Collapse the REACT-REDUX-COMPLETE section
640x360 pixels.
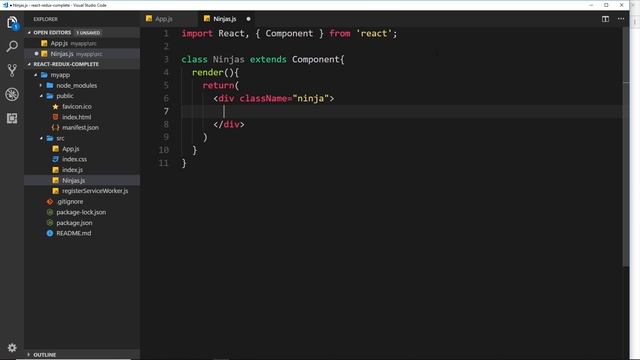click(66, 64)
